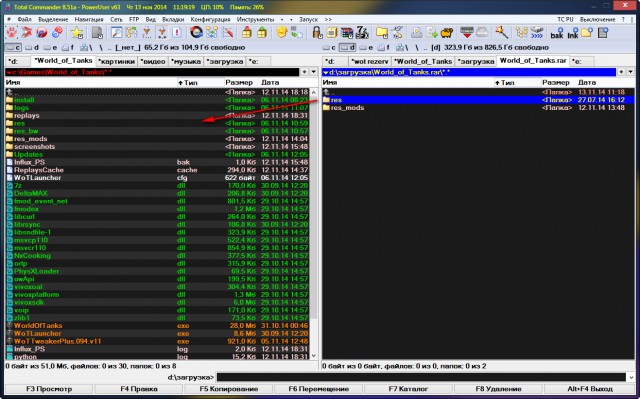Viewport: 640px width, 399px height.
Task: Select drive f in left panel
Action: (68, 47)
